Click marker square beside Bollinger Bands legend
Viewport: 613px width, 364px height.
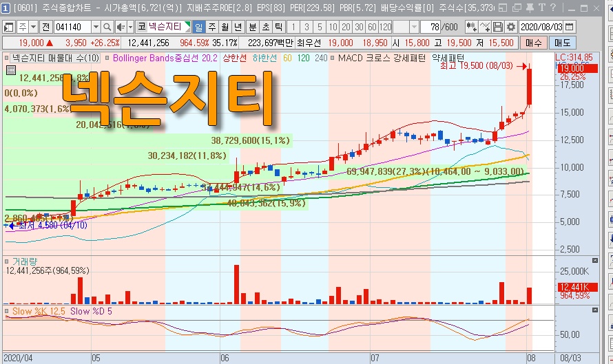coord(107,58)
